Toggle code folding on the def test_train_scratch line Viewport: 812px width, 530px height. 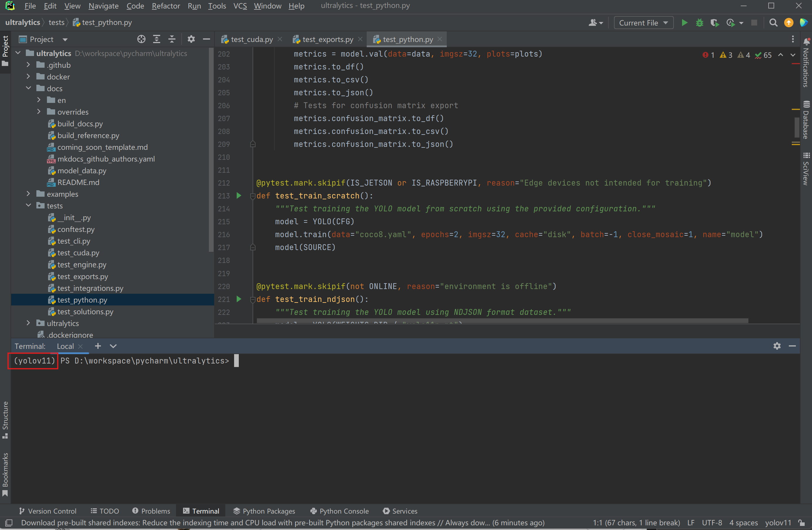(253, 196)
